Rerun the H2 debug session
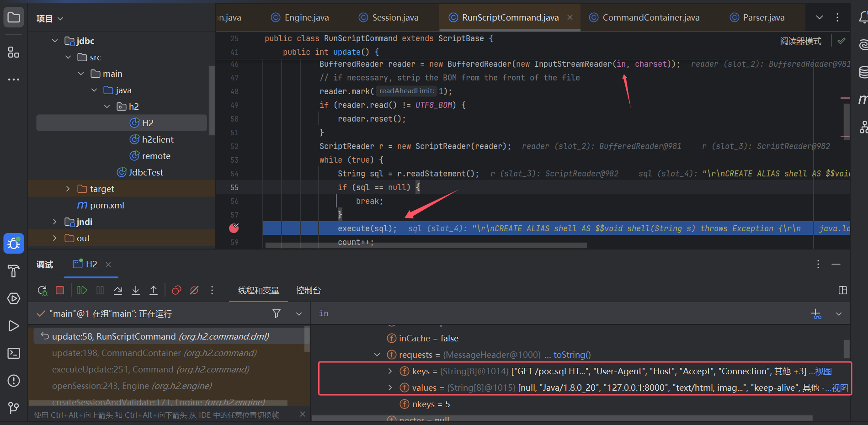Screen dimensions: 868x425 [43, 290]
